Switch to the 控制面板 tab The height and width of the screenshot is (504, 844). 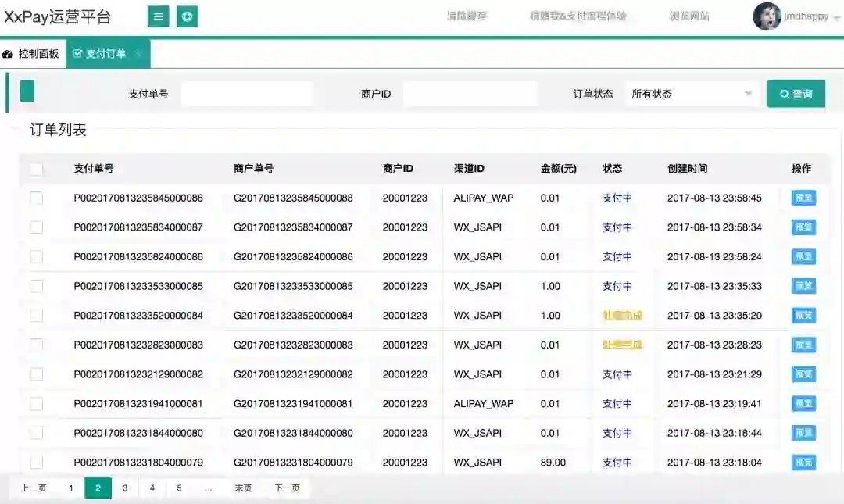point(32,54)
